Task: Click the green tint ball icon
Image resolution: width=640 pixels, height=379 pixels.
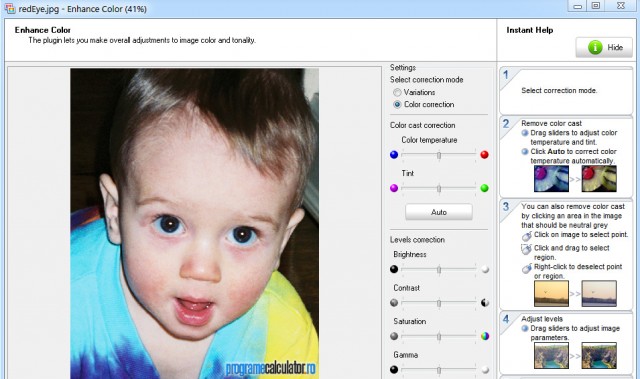Action: click(x=484, y=188)
